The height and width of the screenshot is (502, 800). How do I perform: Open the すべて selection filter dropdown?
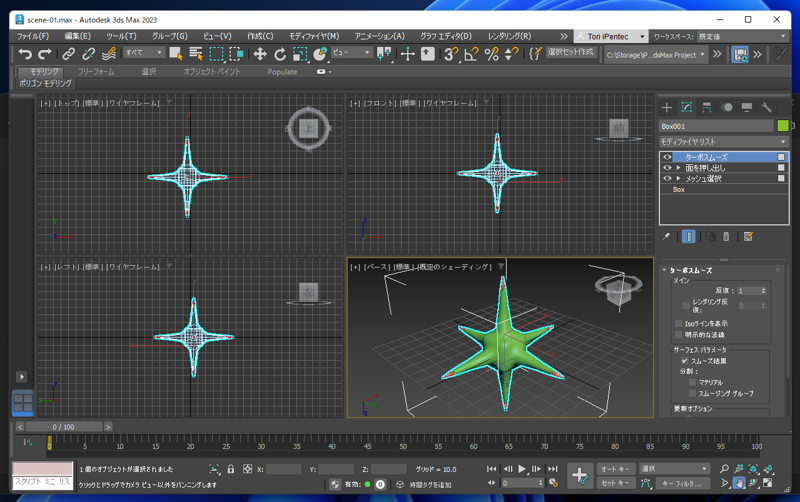[144, 52]
